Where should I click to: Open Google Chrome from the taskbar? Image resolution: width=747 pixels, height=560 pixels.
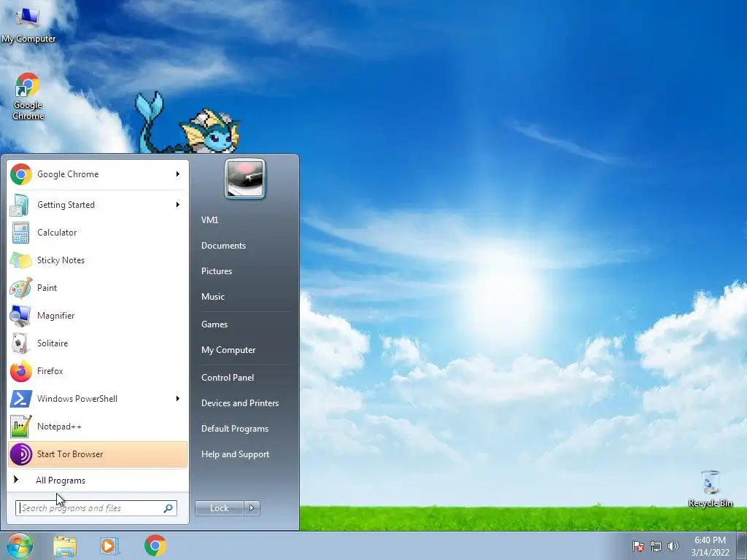point(155,545)
